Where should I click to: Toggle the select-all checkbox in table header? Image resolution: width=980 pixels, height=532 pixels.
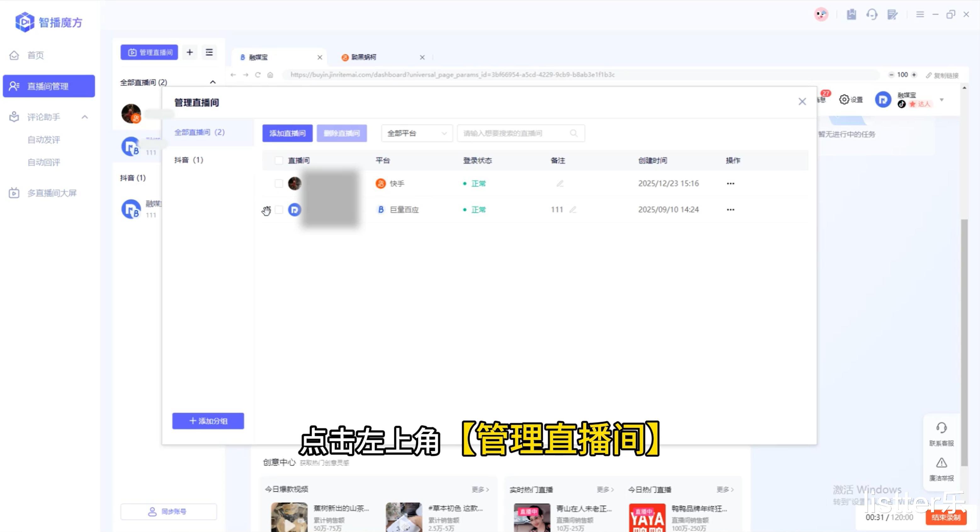279,160
